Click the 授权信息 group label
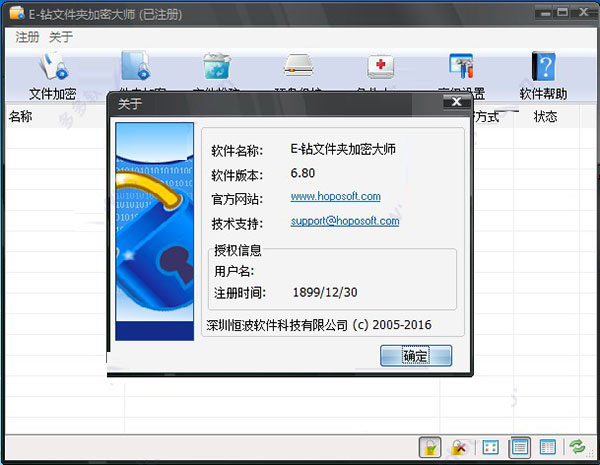 [238, 250]
